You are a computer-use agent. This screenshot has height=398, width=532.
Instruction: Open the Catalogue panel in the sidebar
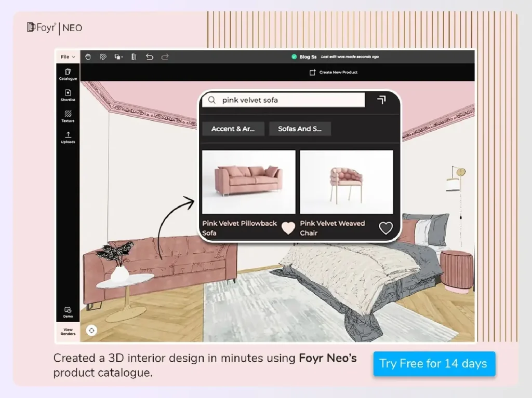pos(67,75)
